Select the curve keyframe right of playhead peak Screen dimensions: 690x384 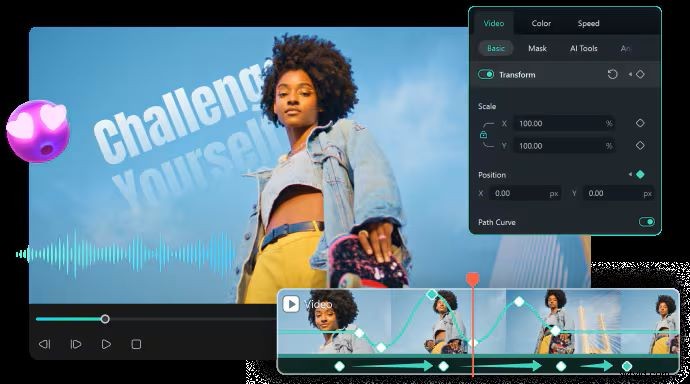pos(519,302)
